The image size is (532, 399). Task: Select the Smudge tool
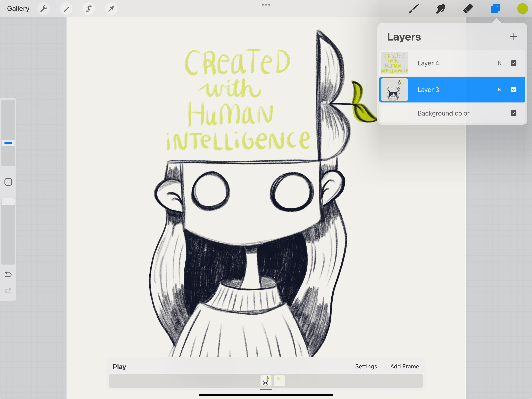point(441,9)
